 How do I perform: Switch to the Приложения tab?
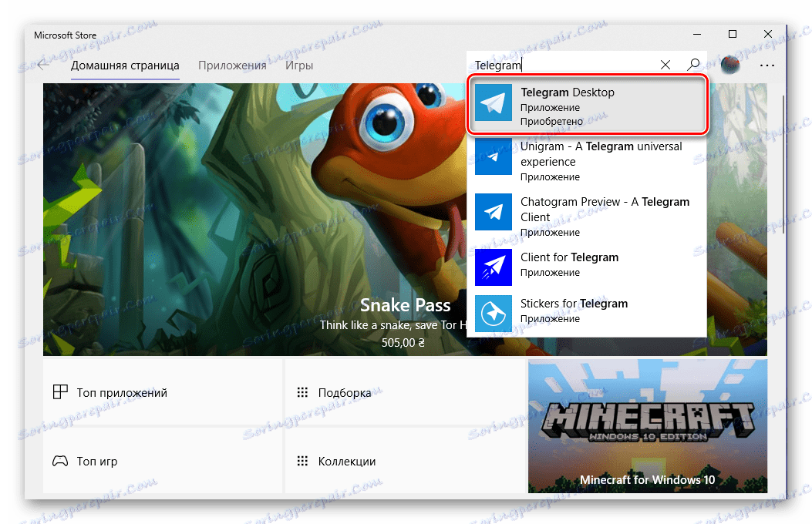[x=232, y=65]
